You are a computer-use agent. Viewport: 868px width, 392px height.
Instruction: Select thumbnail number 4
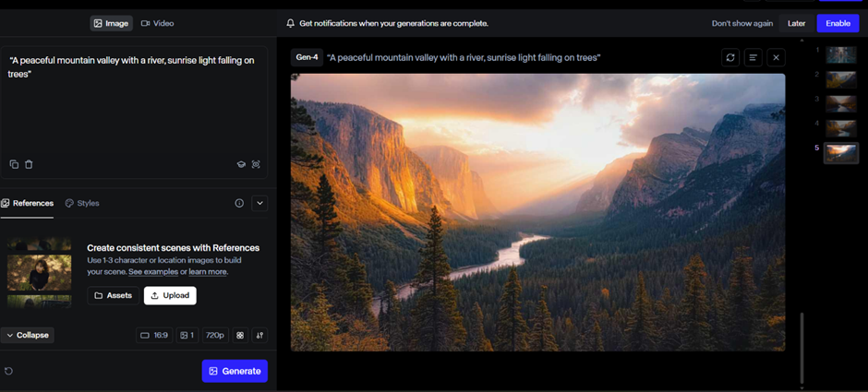coord(841,128)
